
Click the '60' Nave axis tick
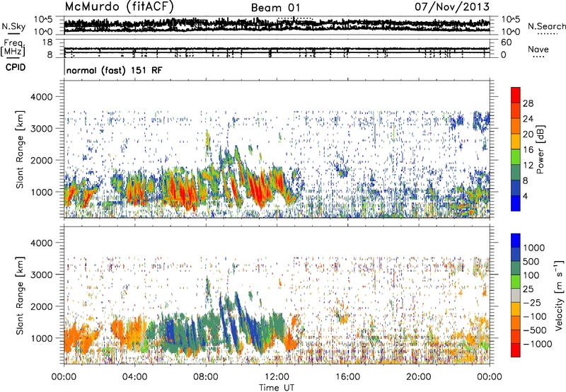[x=506, y=42]
